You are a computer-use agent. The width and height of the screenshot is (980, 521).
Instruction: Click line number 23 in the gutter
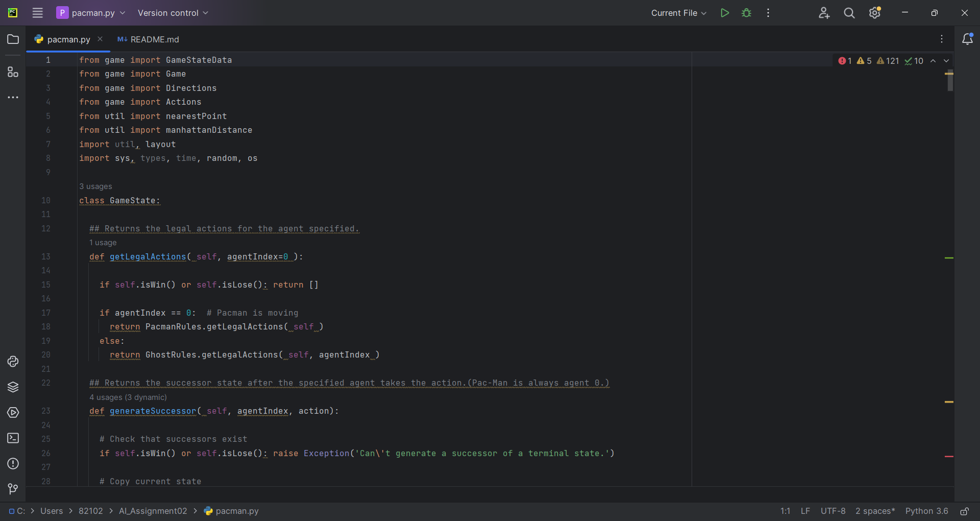(x=46, y=411)
